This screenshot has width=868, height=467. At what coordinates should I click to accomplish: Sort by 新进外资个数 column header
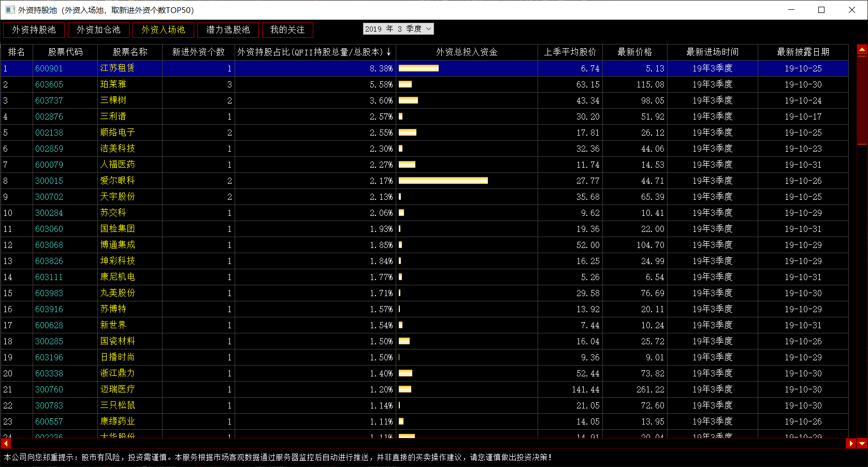198,52
